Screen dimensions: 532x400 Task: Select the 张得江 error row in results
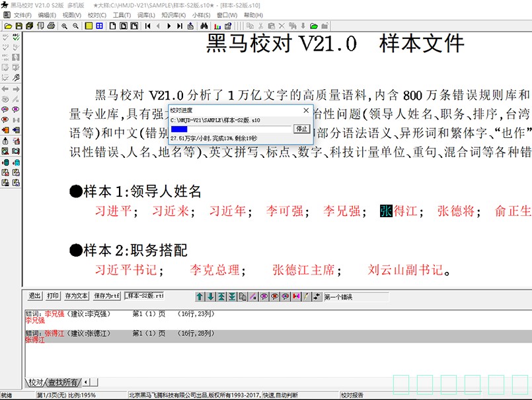[278, 337]
